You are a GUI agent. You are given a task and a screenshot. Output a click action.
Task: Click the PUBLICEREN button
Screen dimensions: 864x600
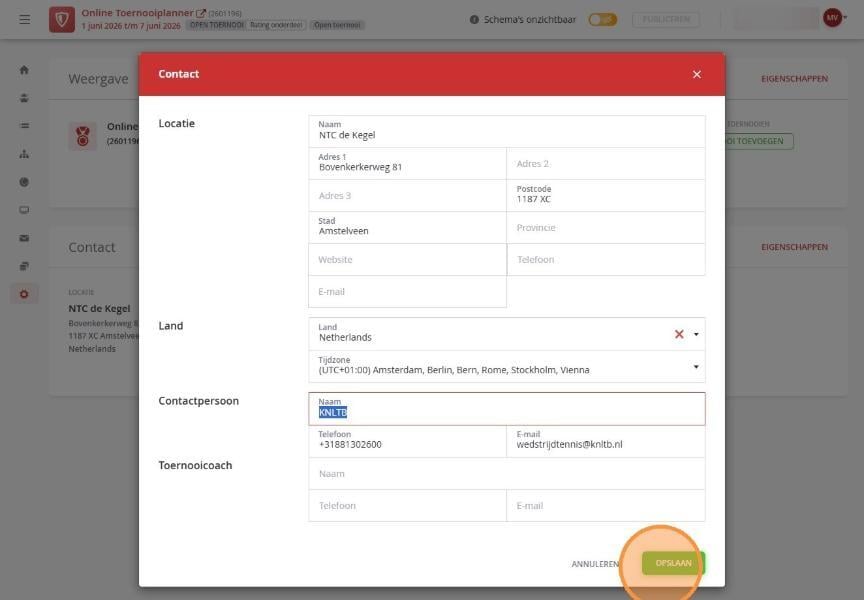click(x=666, y=19)
